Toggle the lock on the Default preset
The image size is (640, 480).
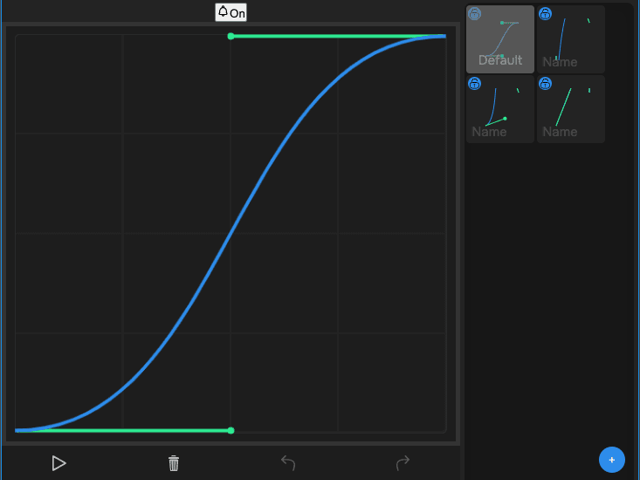(x=475, y=14)
